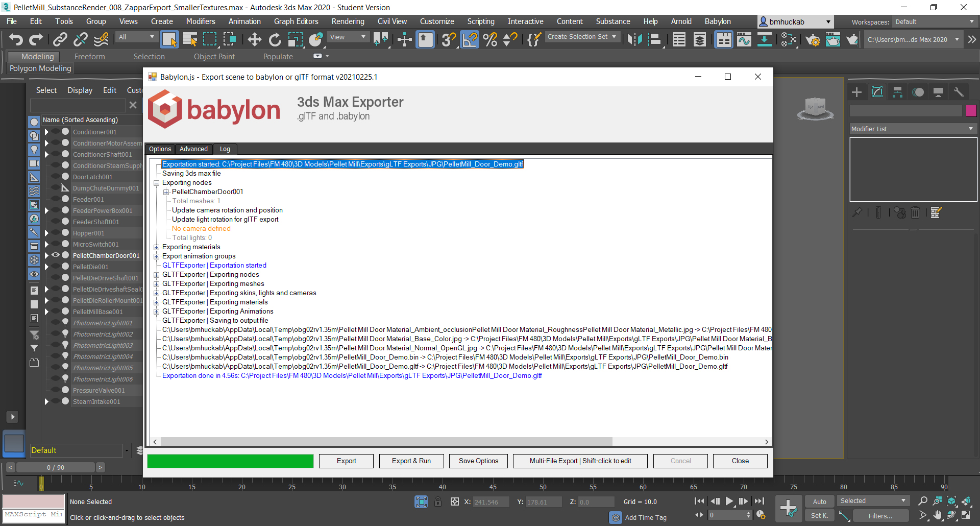This screenshot has height=526, width=980.
Task: Toggle Percent Snap in toolbar
Action: point(490,39)
